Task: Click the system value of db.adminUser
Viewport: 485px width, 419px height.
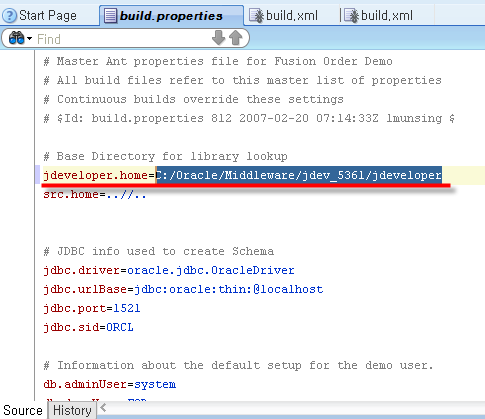Action: [x=155, y=384]
